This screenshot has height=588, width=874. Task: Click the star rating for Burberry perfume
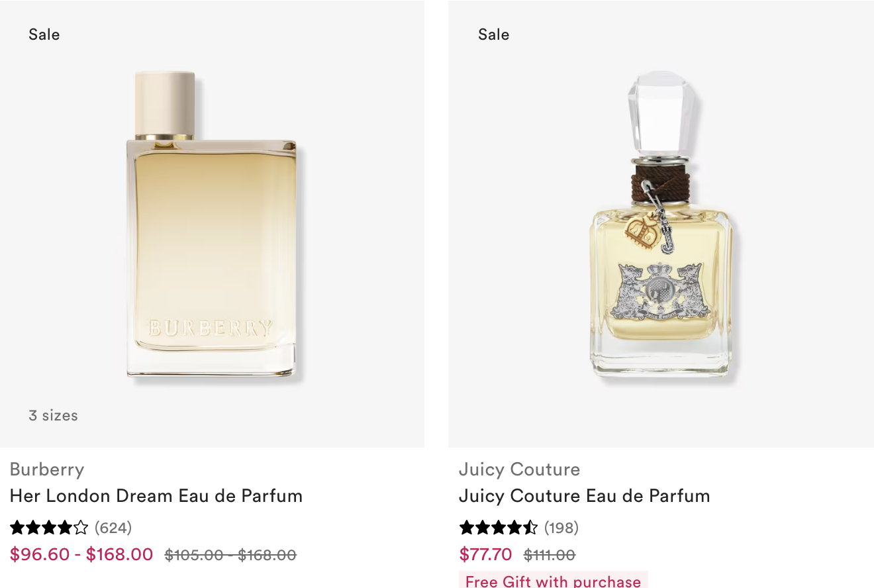pos(49,528)
